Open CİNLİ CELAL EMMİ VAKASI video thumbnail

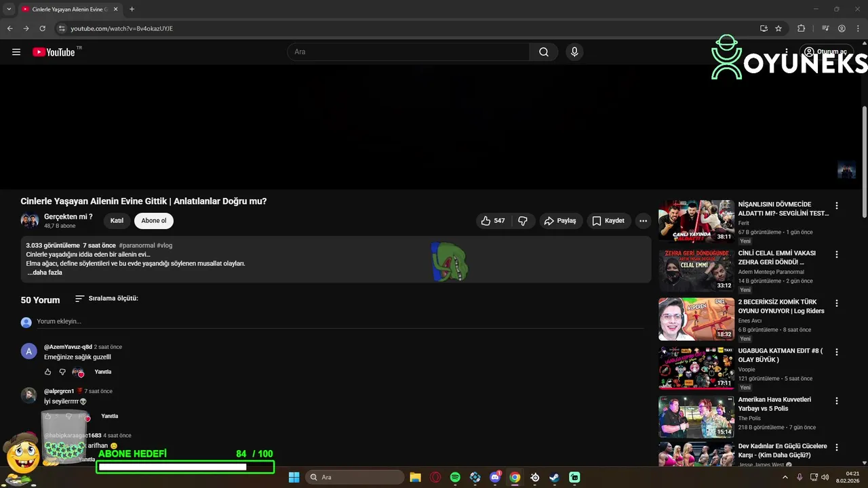coord(696,270)
